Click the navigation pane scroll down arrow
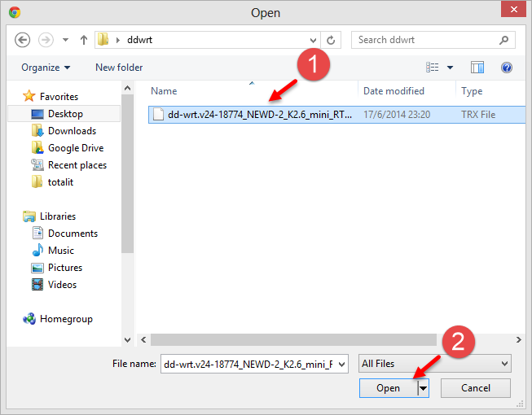Viewport: 532px width, 415px height. click(128, 340)
